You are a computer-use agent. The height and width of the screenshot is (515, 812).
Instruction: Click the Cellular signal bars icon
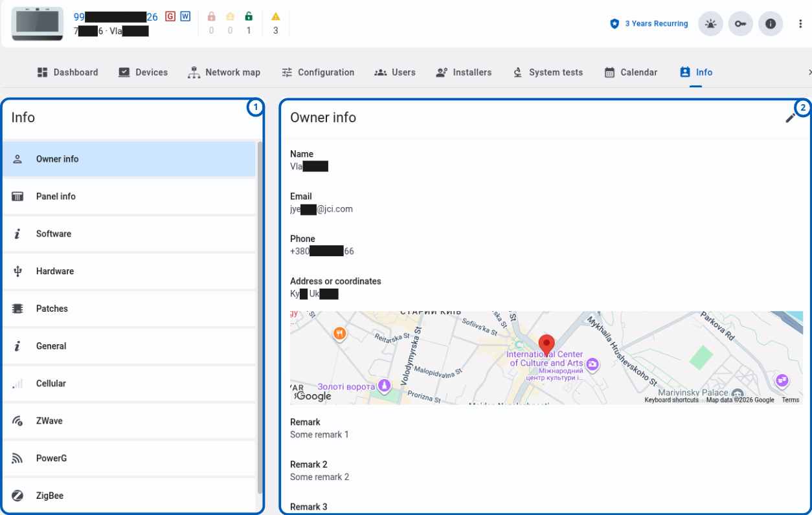[17, 384]
